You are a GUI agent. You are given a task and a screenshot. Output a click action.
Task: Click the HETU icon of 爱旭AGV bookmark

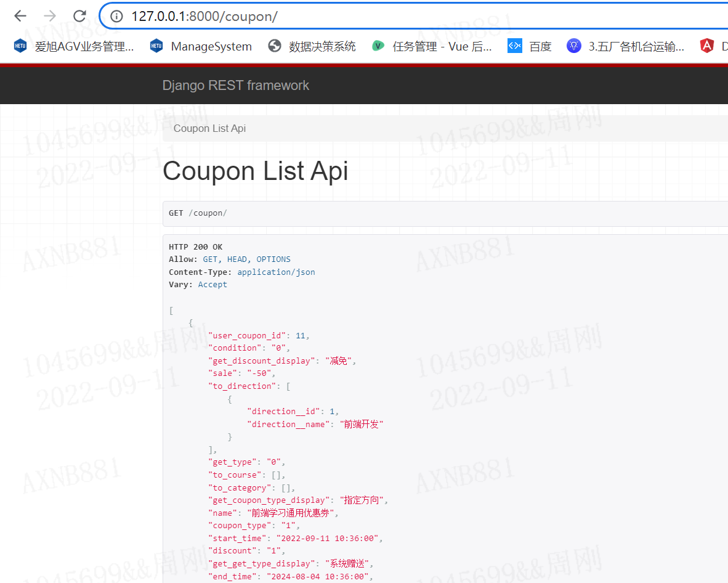coord(20,46)
